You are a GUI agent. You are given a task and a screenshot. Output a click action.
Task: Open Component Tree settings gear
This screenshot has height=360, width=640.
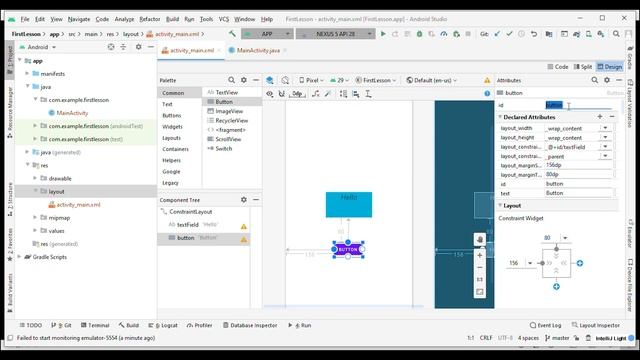[x=244, y=200]
